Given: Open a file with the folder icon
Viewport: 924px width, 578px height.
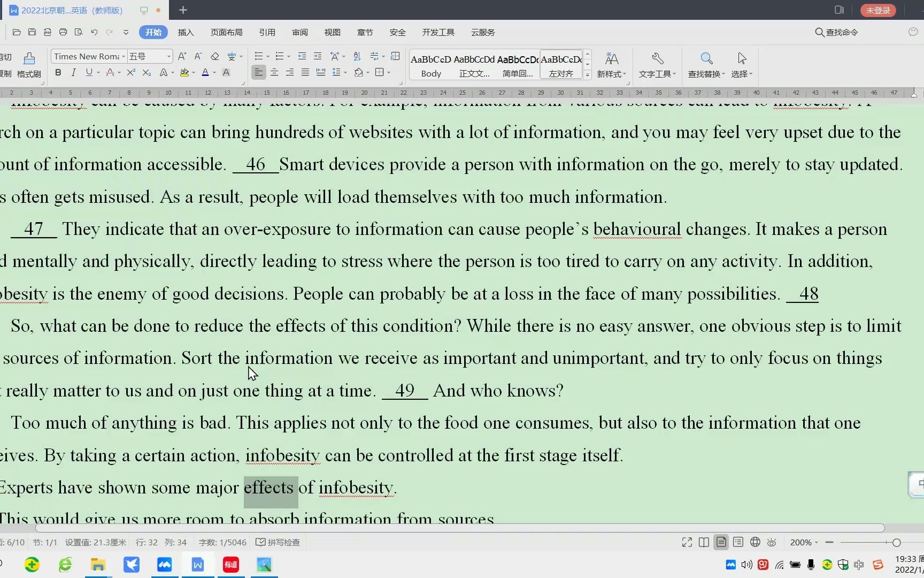Looking at the screenshot, I should (x=17, y=32).
